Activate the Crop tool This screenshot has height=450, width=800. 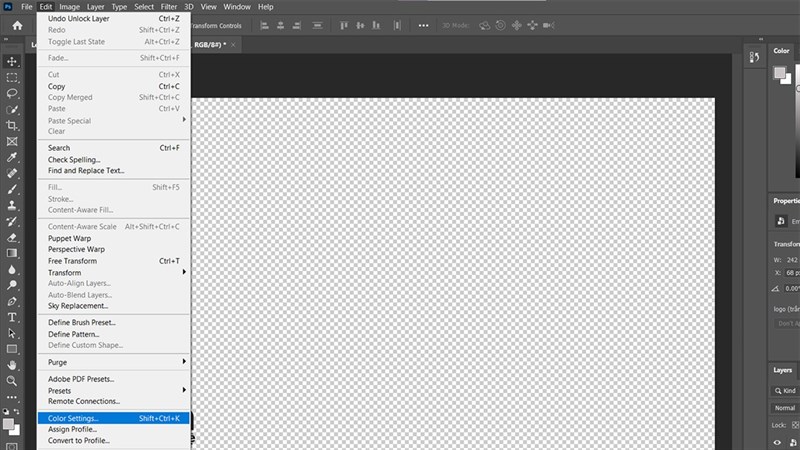pos(13,125)
